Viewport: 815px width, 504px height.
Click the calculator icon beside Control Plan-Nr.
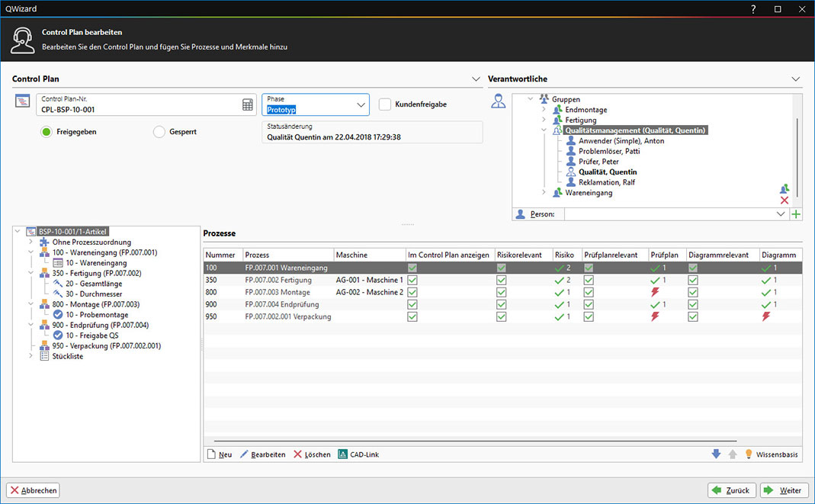pos(247,105)
